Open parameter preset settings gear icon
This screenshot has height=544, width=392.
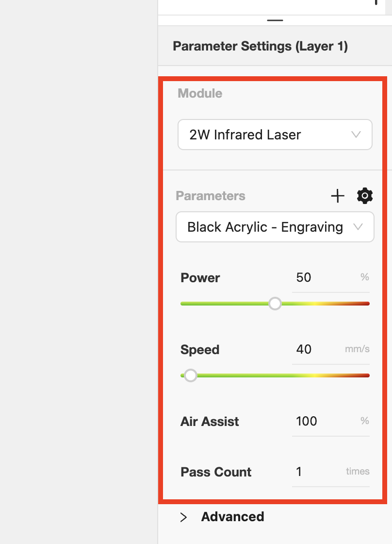[x=365, y=196]
